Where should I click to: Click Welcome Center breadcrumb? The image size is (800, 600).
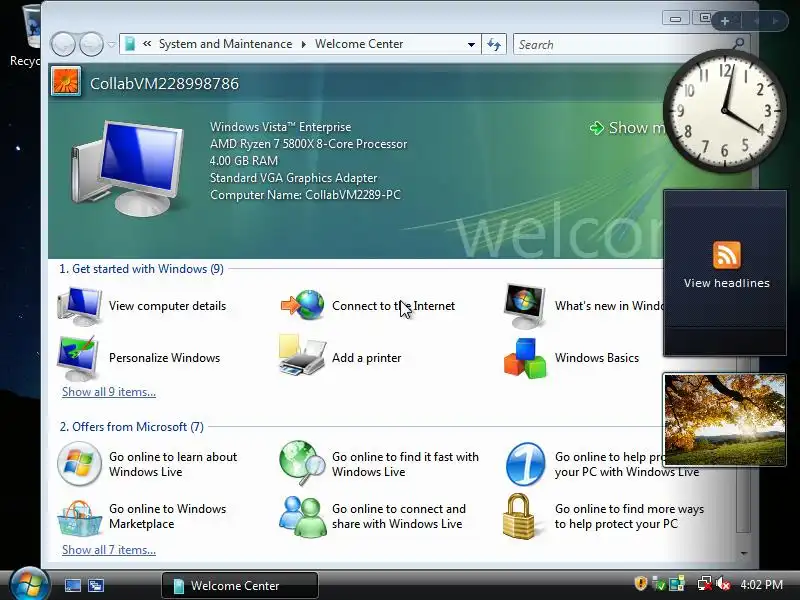pos(359,44)
